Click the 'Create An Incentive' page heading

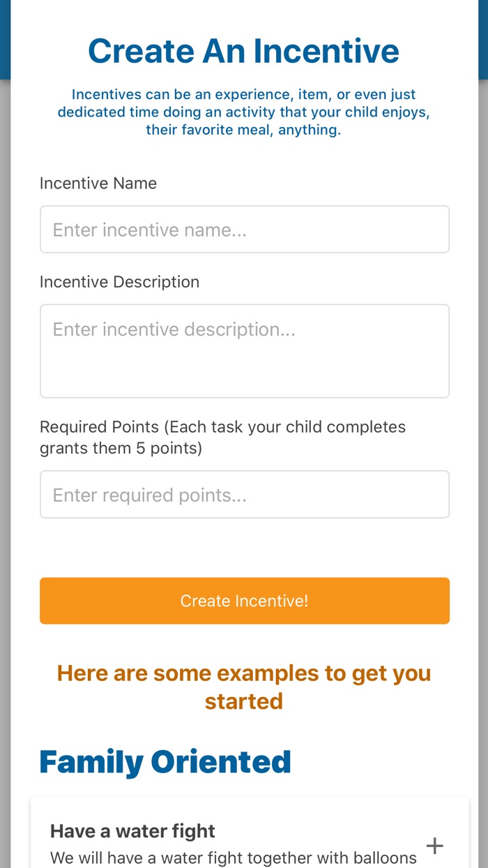[x=243, y=51]
